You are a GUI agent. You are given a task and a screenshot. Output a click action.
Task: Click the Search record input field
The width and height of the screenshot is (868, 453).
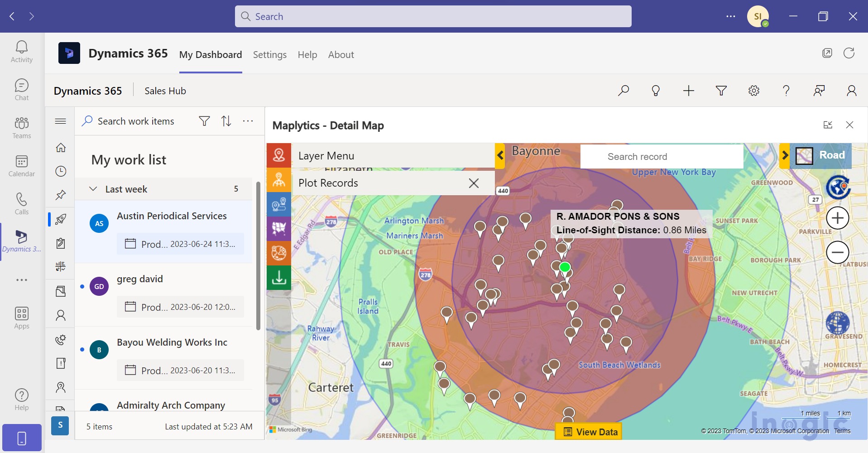point(661,157)
